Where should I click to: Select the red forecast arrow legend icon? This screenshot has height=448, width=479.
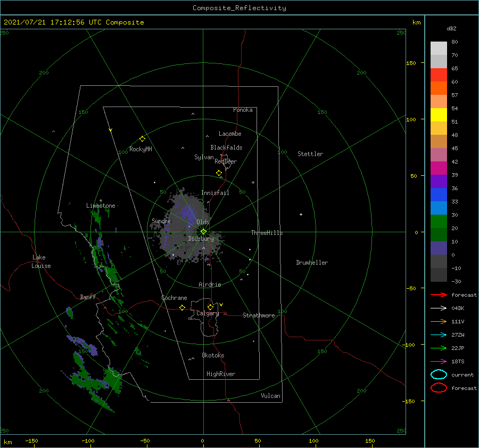(439, 295)
